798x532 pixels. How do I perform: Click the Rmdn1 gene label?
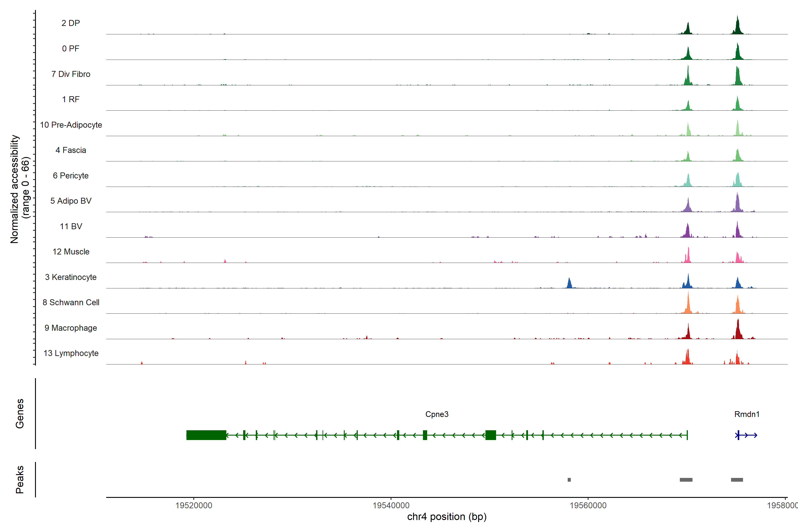[x=746, y=414]
